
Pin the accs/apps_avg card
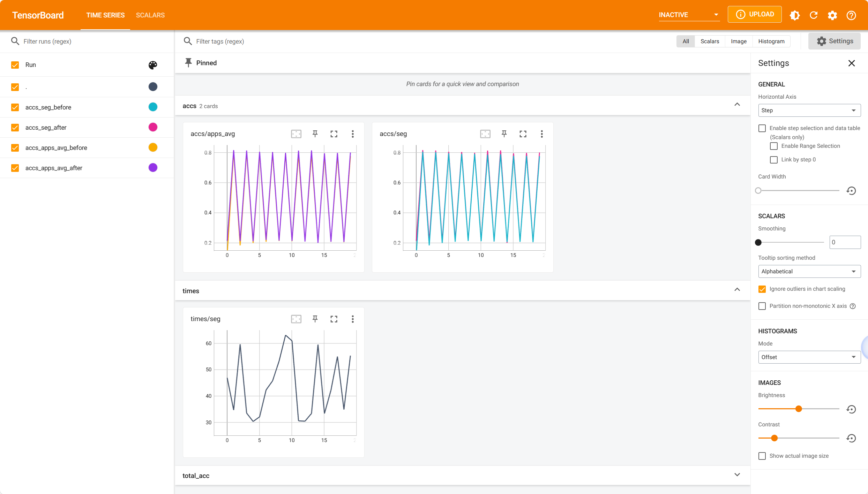pyautogui.click(x=315, y=134)
